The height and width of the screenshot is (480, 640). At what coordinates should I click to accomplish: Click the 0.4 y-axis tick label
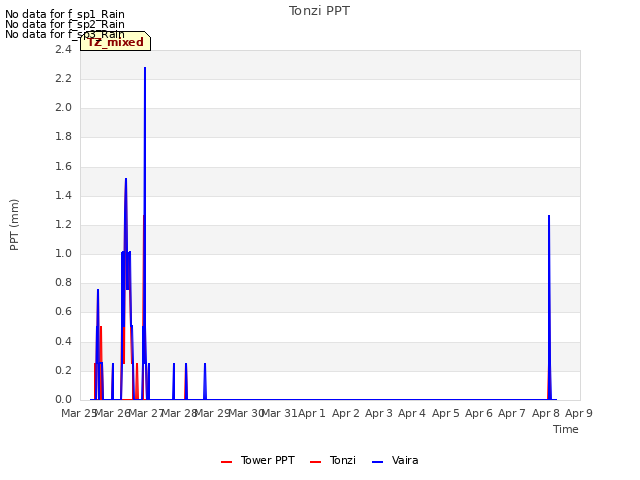[63, 341]
